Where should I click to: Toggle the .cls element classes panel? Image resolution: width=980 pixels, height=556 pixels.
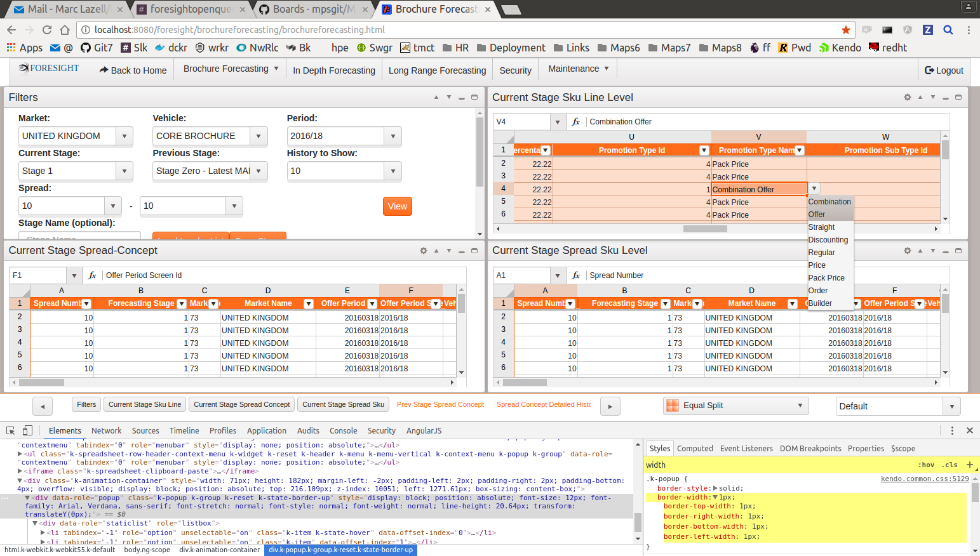pyautogui.click(x=950, y=465)
